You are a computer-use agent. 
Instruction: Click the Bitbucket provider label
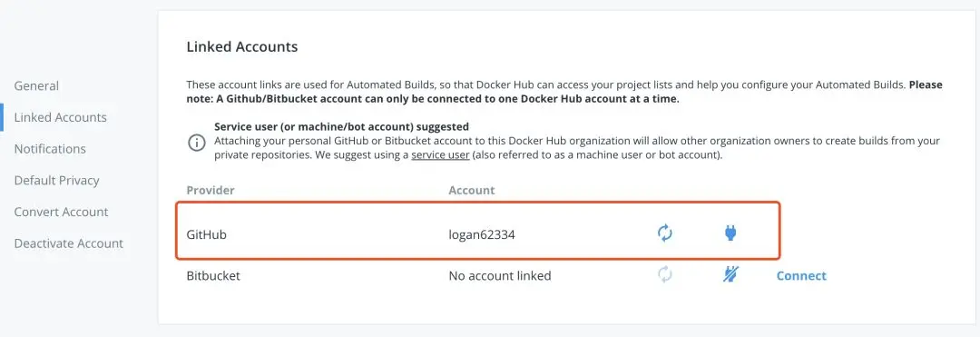[213, 276]
